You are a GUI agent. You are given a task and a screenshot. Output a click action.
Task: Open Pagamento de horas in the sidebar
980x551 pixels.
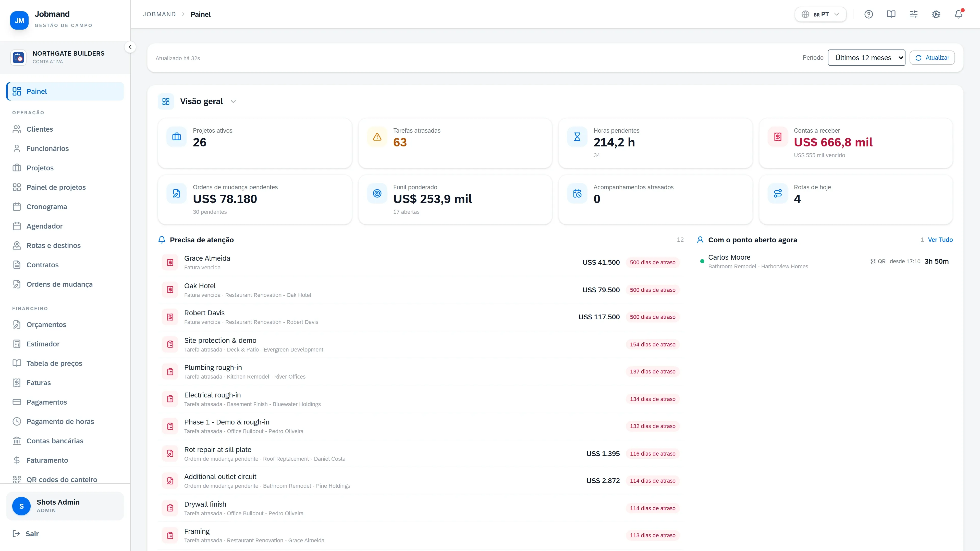pyautogui.click(x=65, y=422)
